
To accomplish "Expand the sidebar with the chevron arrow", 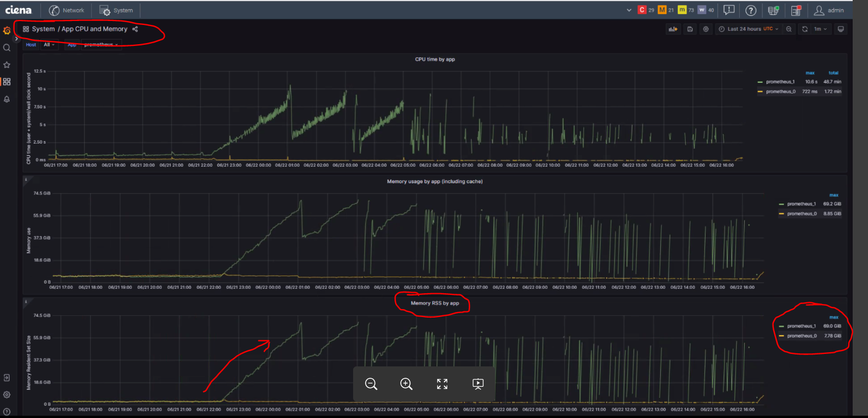I will pyautogui.click(x=16, y=39).
